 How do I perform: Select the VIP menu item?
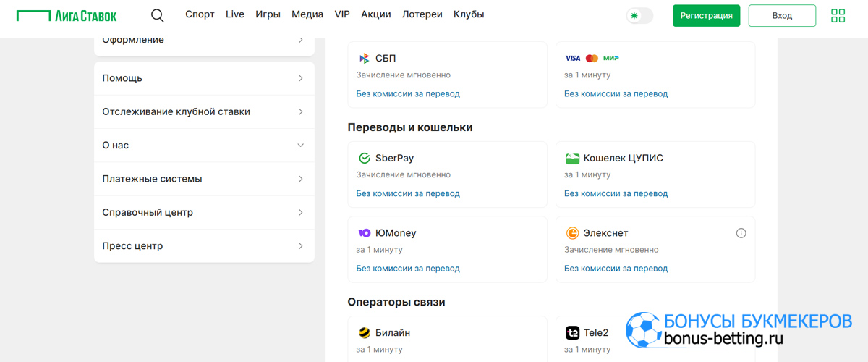342,14
